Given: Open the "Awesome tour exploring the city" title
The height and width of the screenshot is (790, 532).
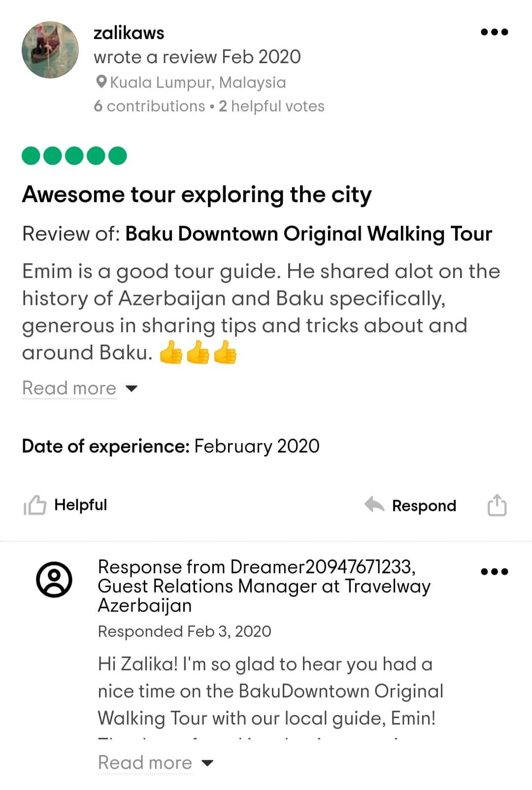Looking at the screenshot, I should coord(197,195).
